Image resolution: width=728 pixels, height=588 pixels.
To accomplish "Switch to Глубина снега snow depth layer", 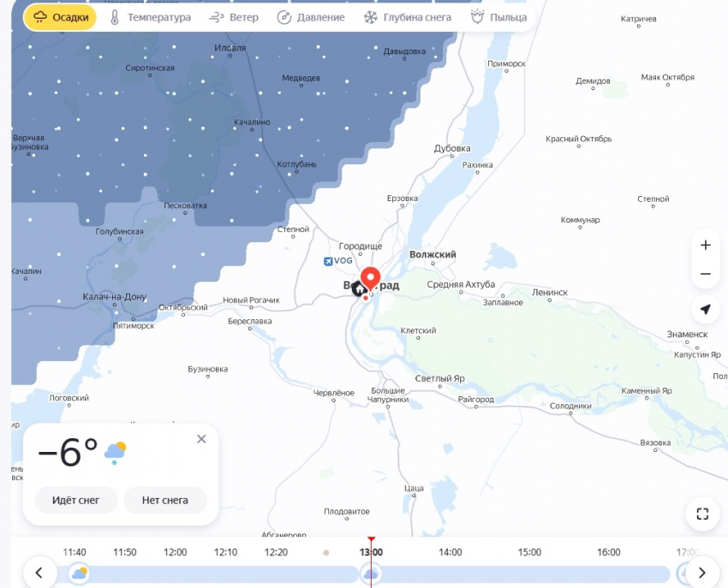I will point(407,17).
